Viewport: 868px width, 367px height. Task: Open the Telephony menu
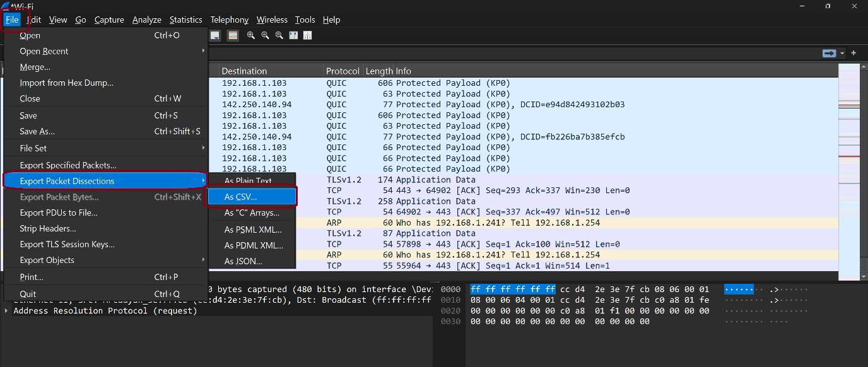pos(230,20)
